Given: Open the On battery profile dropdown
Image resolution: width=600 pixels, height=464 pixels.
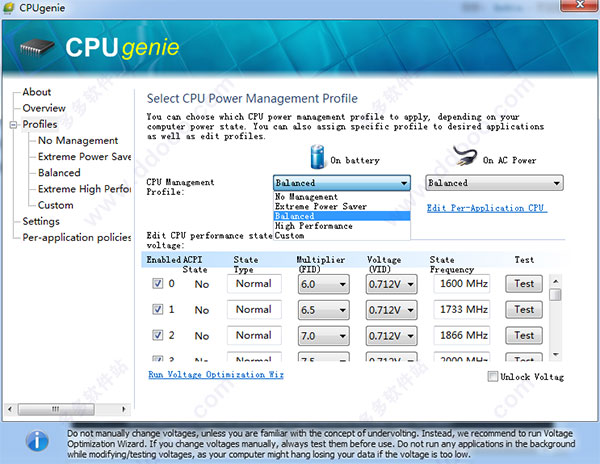Looking at the screenshot, I should point(342,183).
